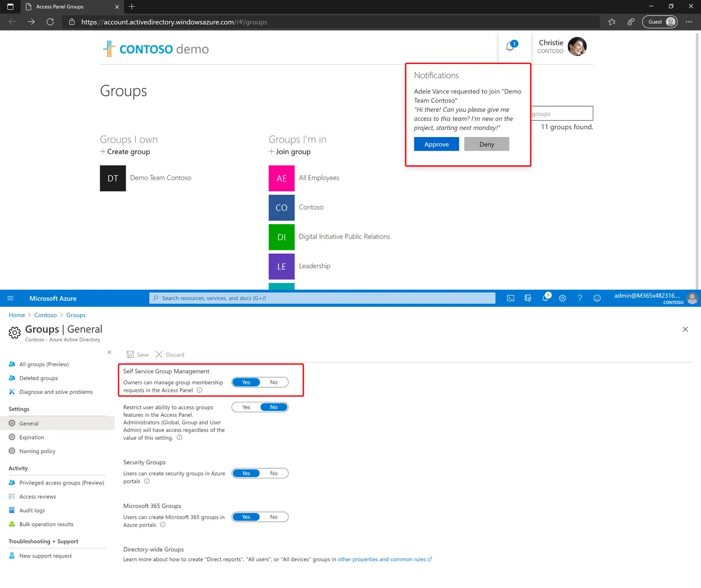Set Self Service Group Management to Yes
The height and width of the screenshot is (588, 701).
point(246,382)
